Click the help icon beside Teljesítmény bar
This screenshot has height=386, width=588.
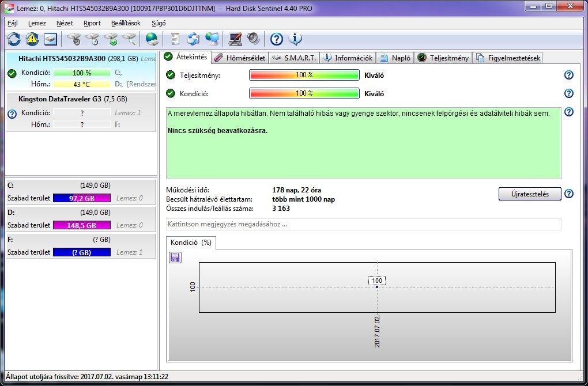[569, 75]
